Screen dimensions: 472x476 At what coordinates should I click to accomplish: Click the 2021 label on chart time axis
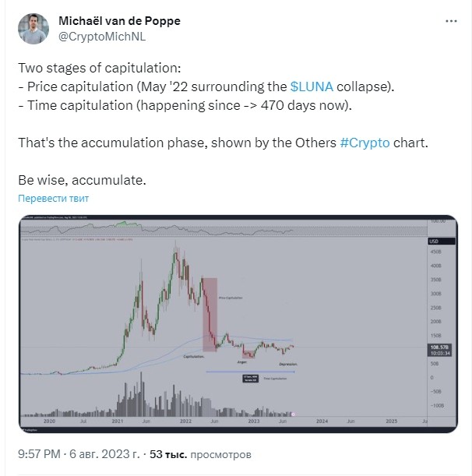pos(117,421)
